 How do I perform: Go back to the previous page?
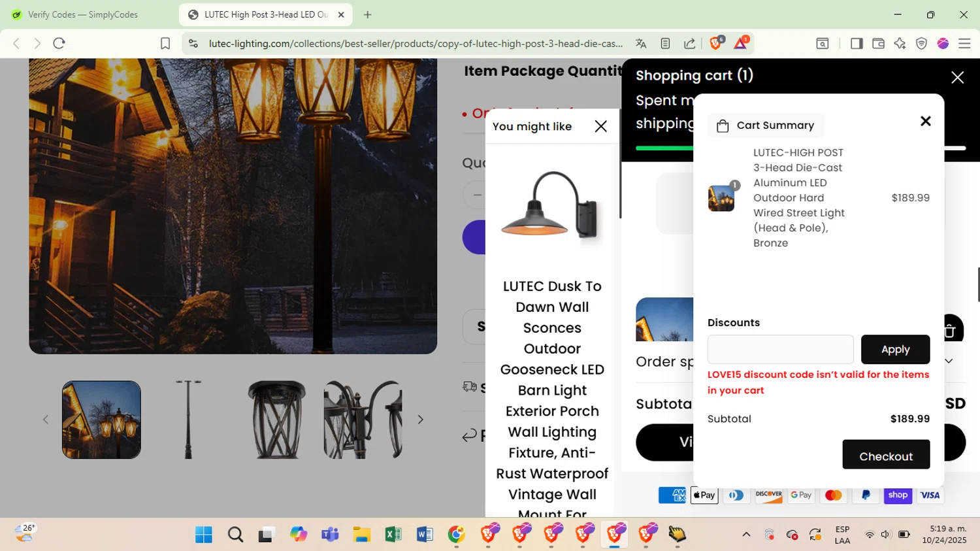(x=16, y=43)
